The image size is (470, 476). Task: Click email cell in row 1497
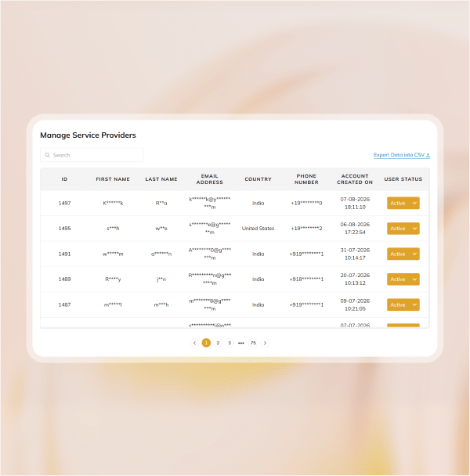point(210,203)
